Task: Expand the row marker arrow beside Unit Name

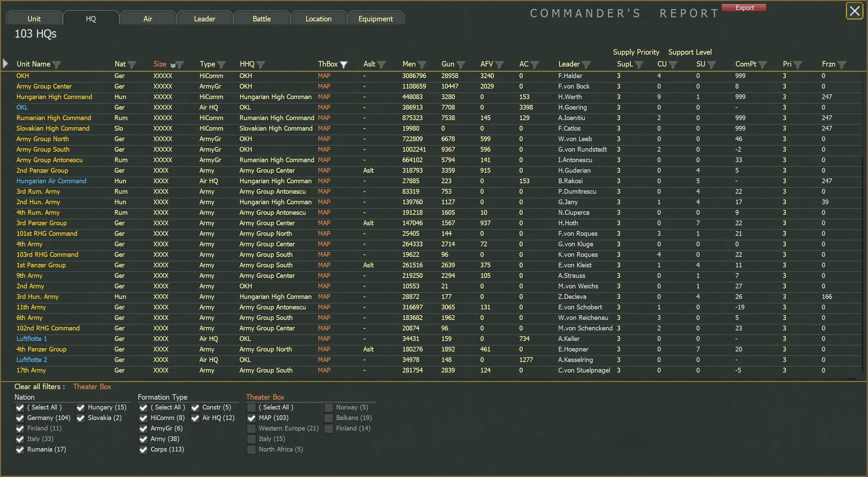Action: point(5,63)
